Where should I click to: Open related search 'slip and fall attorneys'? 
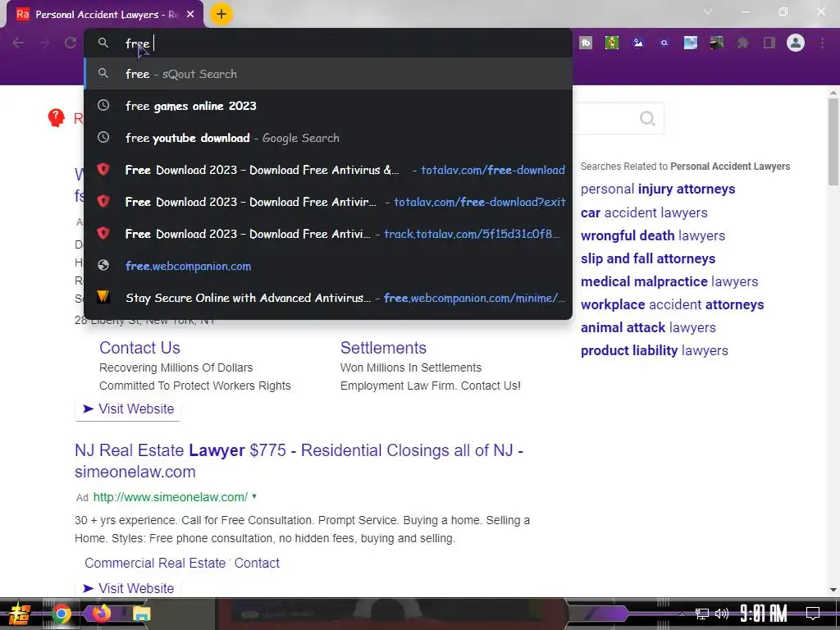648,258
